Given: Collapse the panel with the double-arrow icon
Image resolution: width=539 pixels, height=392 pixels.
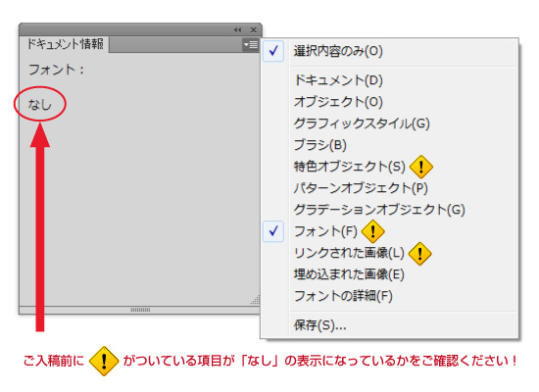Looking at the screenshot, I should (237, 30).
